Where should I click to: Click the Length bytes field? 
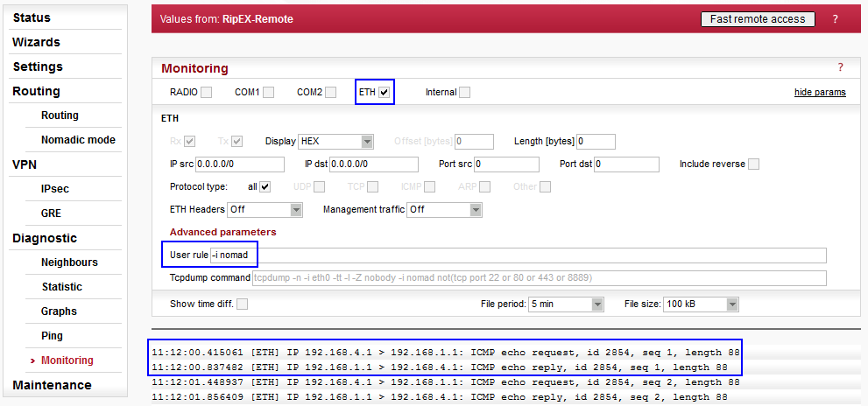coord(596,142)
